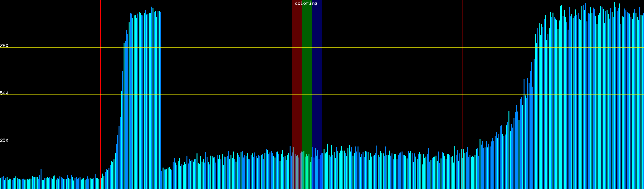This screenshot has width=644, height=189.
Task: Click the "coloring" label at the top
Action: click(306, 3)
